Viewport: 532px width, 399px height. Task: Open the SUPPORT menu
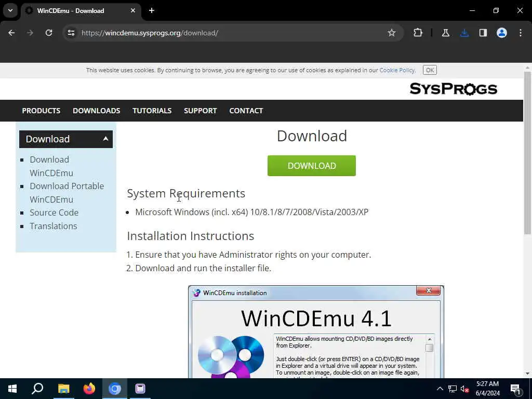[x=200, y=111]
